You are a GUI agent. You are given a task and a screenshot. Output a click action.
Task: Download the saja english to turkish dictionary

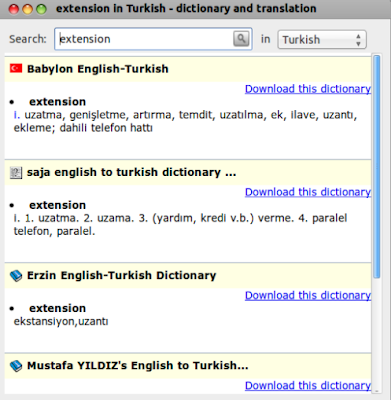pyautogui.click(x=308, y=192)
